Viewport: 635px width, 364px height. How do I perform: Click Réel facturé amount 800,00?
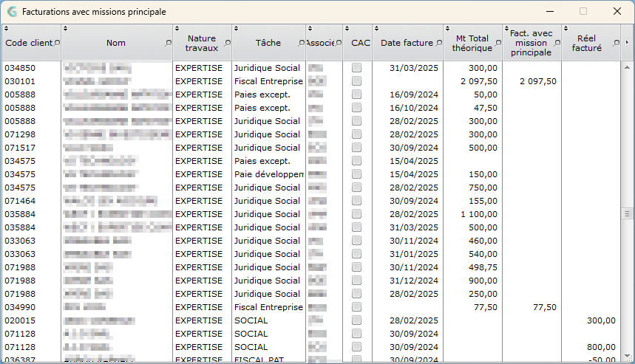tap(601, 346)
